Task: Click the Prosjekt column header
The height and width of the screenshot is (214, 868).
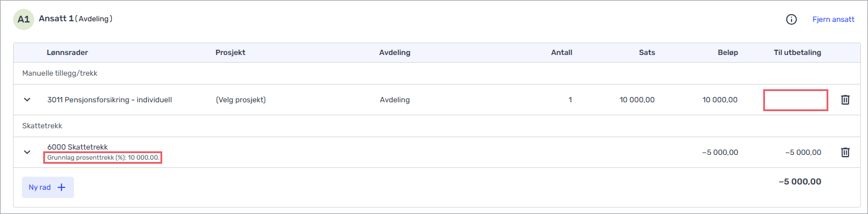Action: click(x=230, y=53)
